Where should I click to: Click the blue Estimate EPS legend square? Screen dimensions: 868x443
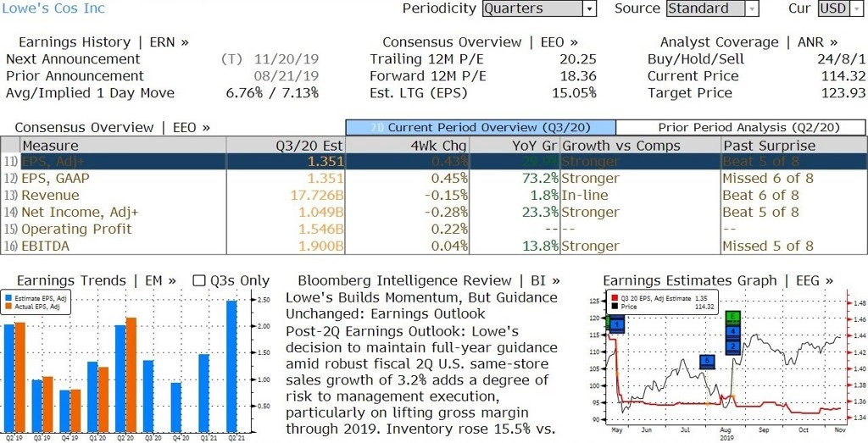8,299
